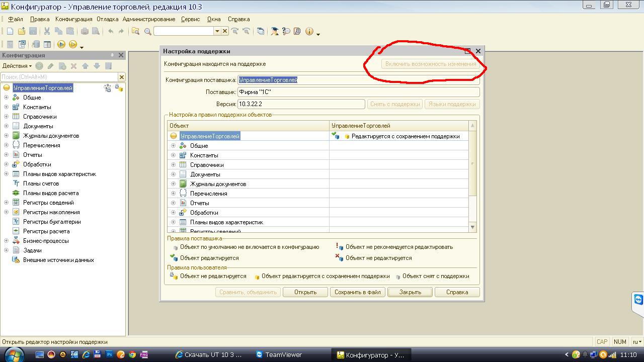This screenshot has height=362, width=644.
Task: Expand Журналы документов in support settings table
Action: [174, 184]
